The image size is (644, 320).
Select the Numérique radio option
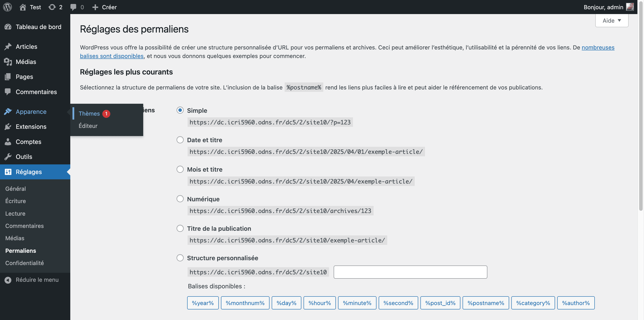click(x=180, y=199)
